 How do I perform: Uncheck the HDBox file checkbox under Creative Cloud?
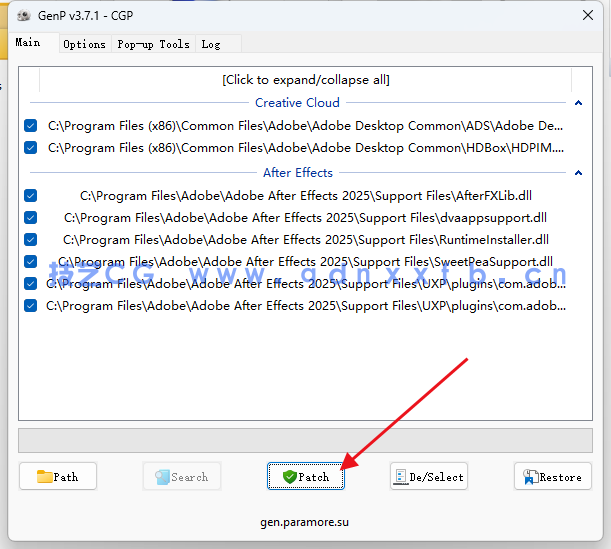pyautogui.click(x=31, y=148)
